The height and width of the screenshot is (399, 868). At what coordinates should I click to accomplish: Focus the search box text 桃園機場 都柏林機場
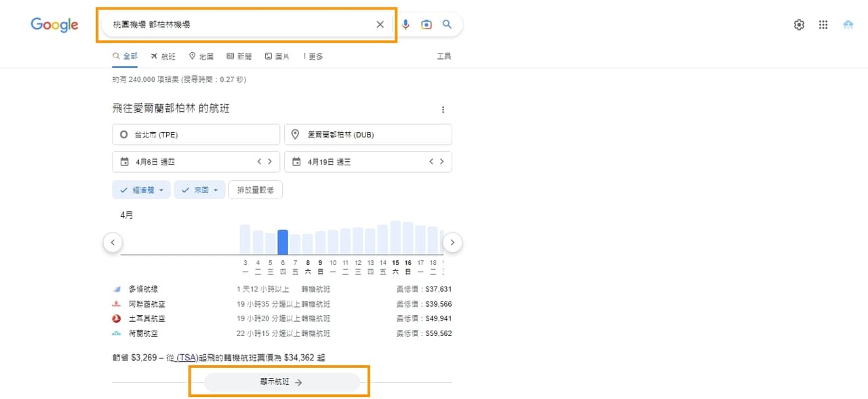pos(151,24)
